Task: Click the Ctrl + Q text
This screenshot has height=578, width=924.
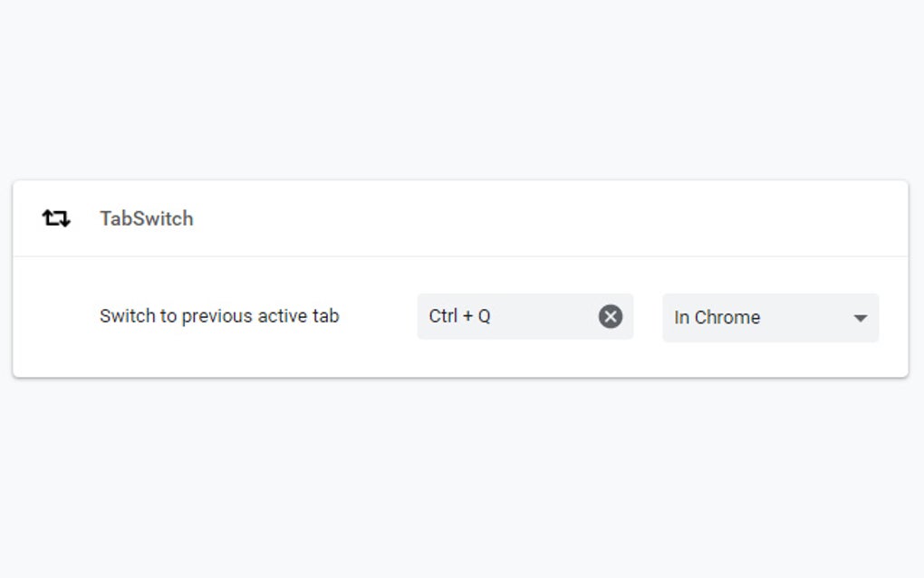Action: [459, 316]
